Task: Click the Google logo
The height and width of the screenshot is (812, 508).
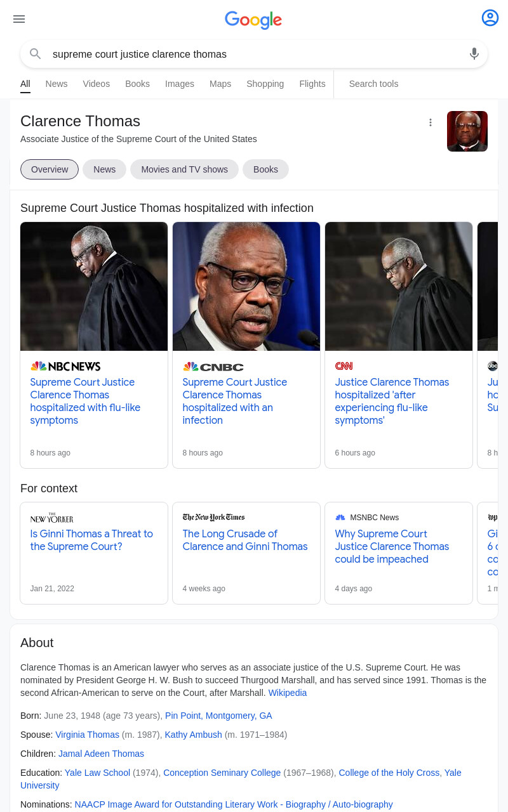Action: (x=253, y=20)
